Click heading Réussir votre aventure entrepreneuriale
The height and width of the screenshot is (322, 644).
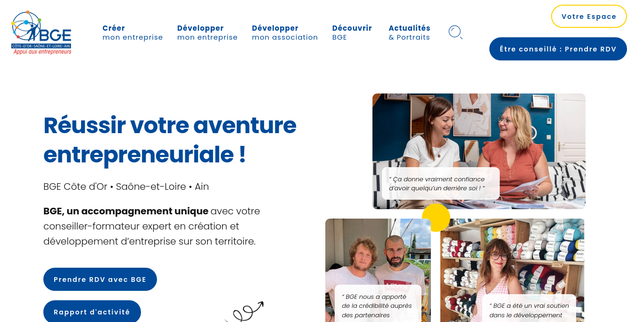point(170,140)
